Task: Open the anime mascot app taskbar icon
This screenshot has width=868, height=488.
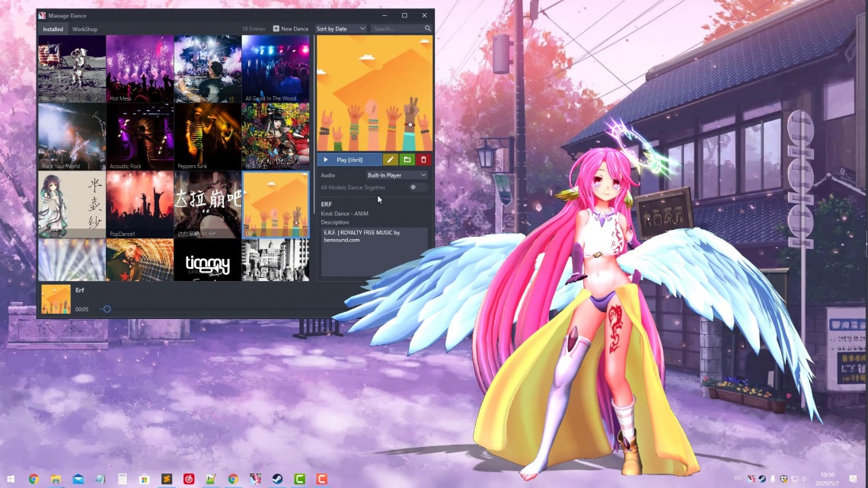Action: point(255,479)
